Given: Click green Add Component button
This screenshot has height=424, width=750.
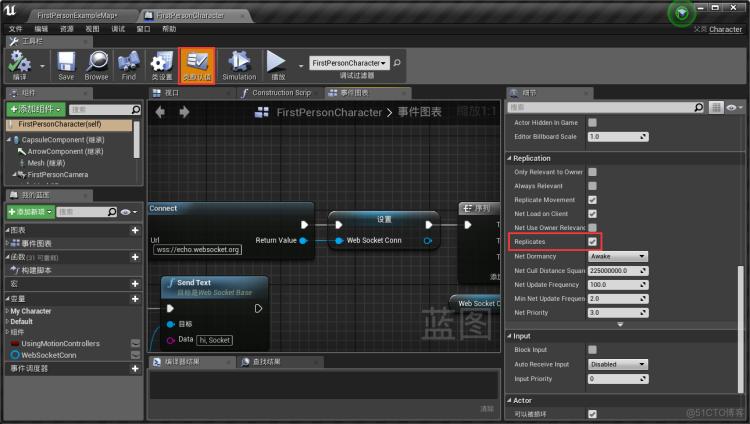Looking at the screenshot, I should click(x=36, y=110).
